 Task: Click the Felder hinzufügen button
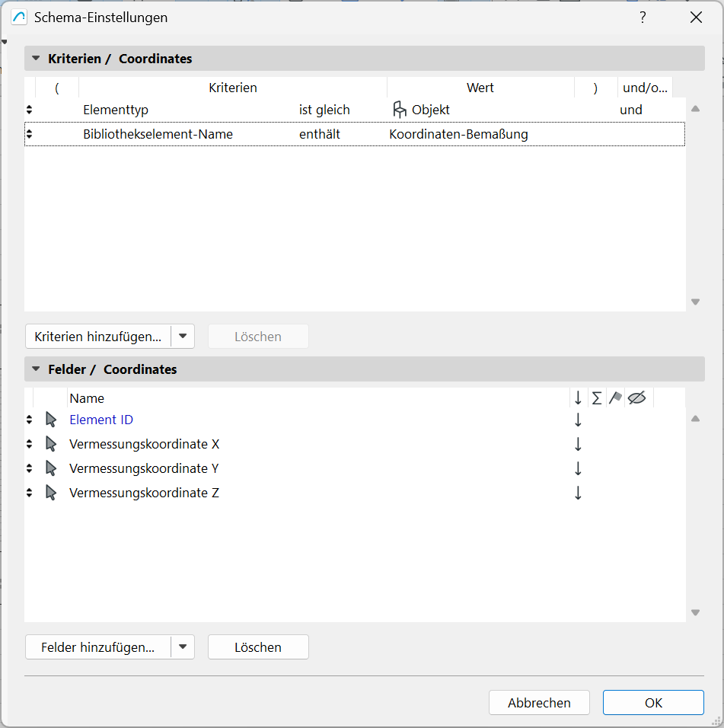tap(98, 647)
